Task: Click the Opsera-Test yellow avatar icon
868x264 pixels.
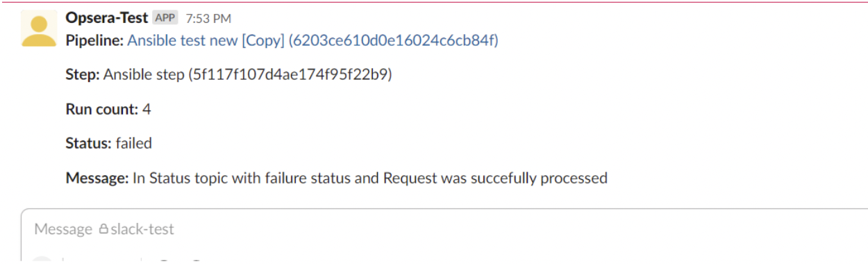Action: (39, 29)
